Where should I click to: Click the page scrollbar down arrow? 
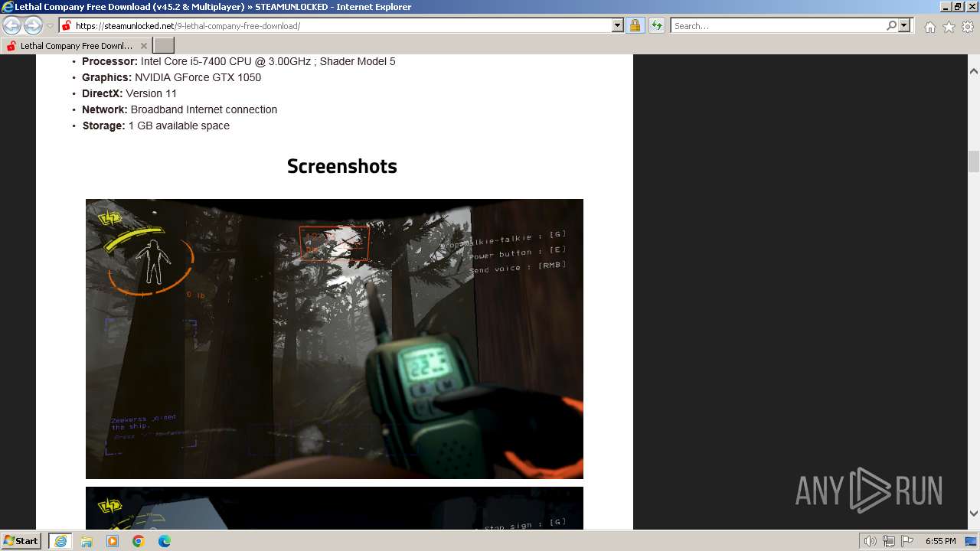pyautogui.click(x=974, y=514)
